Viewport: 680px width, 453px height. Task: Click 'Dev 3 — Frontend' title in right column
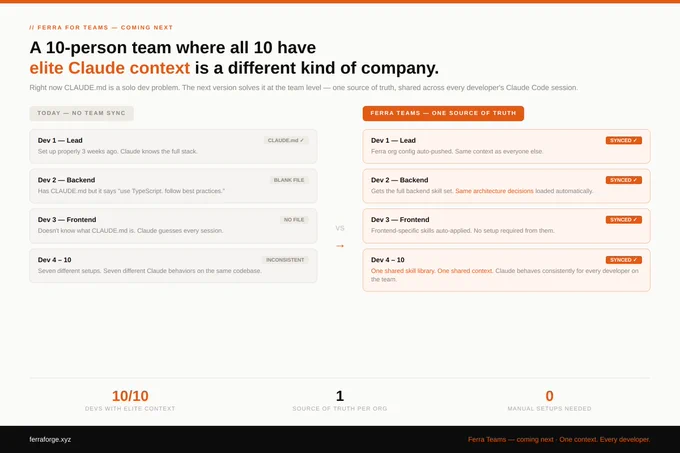[400, 220]
